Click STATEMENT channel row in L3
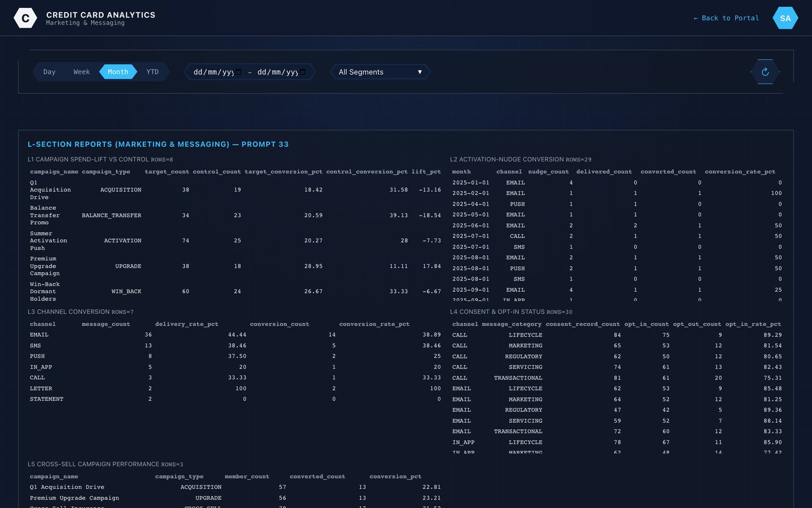The height and width of the screenshot is (508, 812). point(235,400)
